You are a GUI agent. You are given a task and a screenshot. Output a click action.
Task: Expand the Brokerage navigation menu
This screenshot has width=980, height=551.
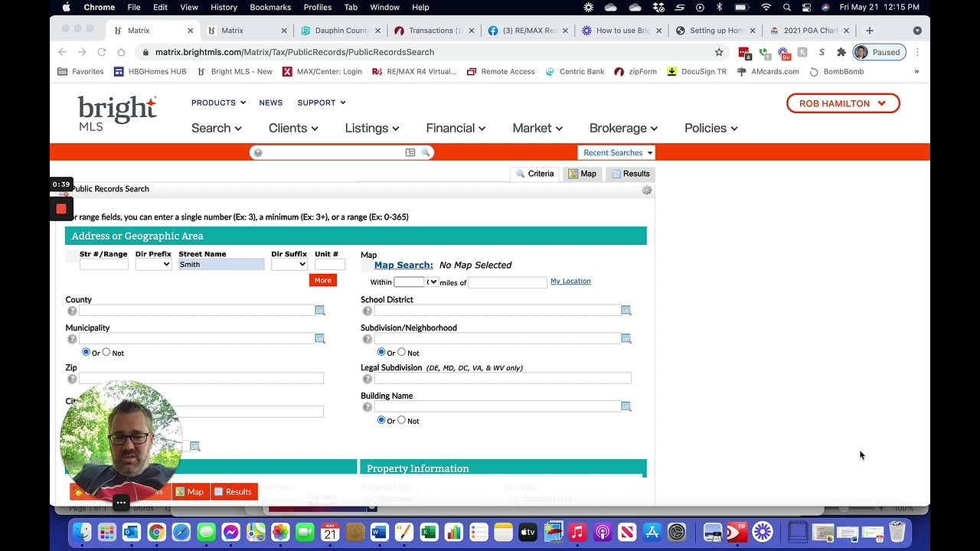pos(623,128)
